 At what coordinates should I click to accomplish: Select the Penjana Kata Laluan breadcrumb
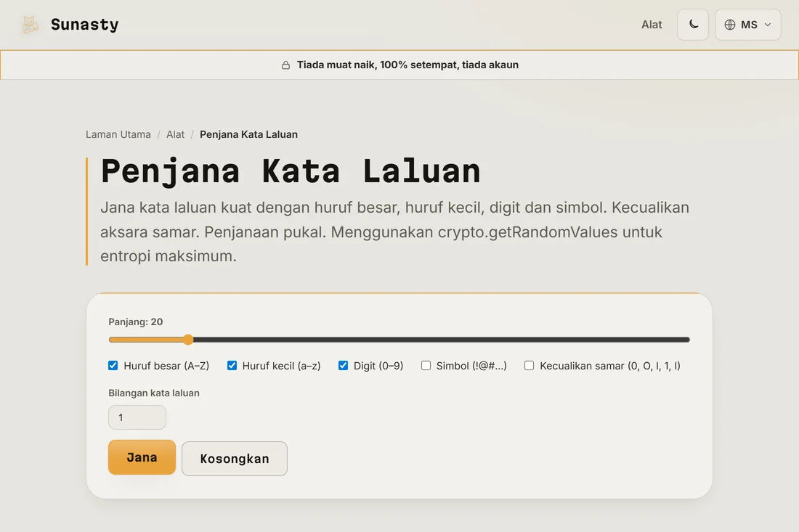pyautogui.click(x=248, y=134)
